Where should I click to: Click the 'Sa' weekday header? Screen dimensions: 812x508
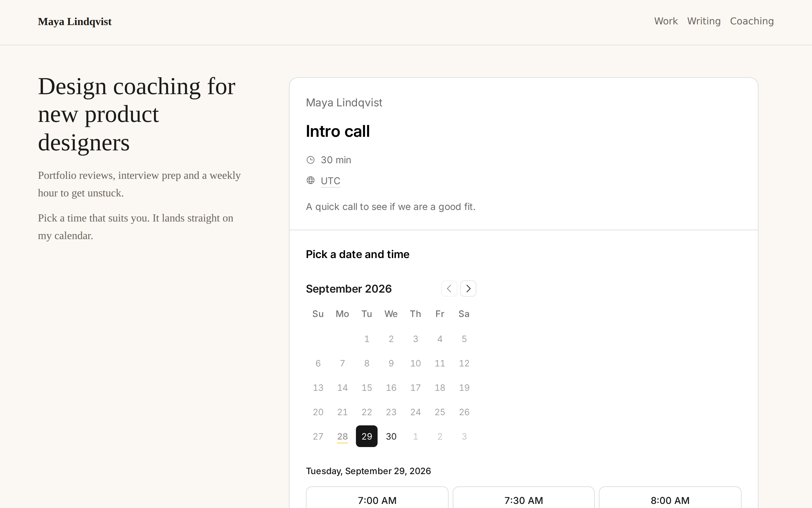(x=464, y=314)
